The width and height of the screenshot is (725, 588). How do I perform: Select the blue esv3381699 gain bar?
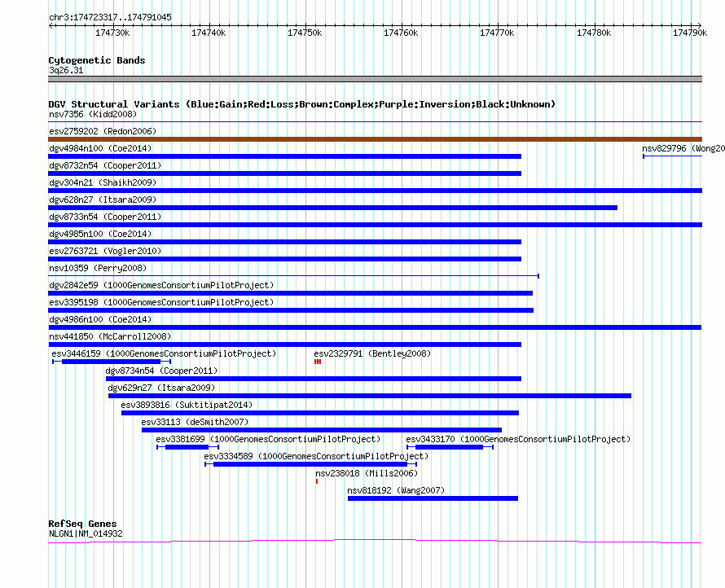187,447
